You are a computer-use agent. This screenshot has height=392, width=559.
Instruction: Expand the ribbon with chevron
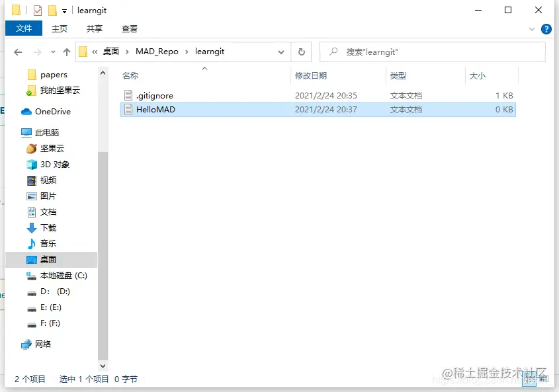tap(532, 29)
